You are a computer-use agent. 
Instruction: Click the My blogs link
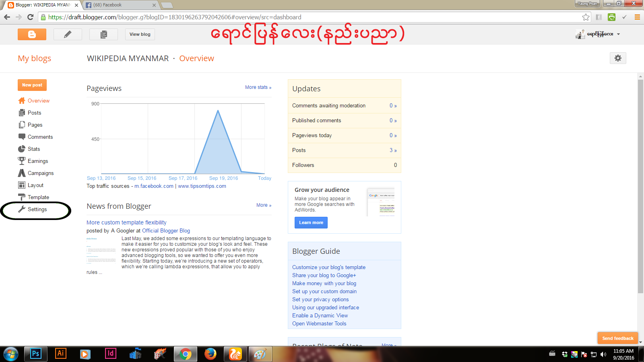[x=34, y=58]
